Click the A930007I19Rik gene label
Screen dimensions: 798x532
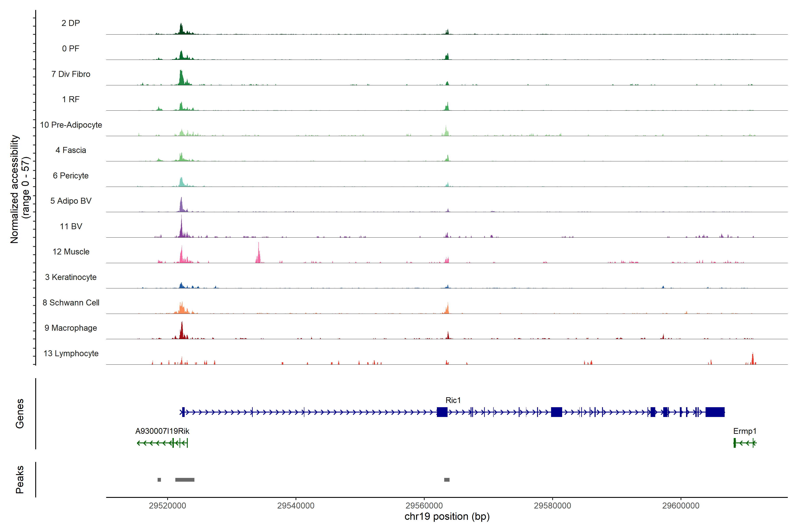tap(162, 431)
